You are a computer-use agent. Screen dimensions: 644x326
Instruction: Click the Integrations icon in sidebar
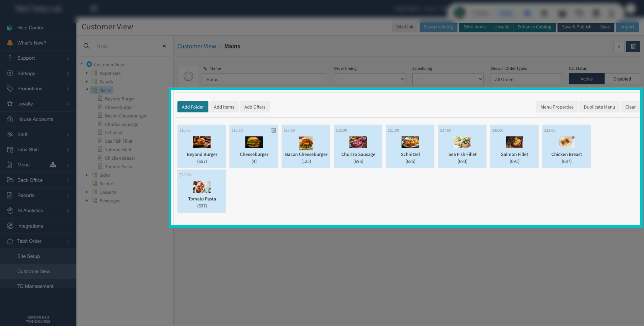click(x=10, y=226)
